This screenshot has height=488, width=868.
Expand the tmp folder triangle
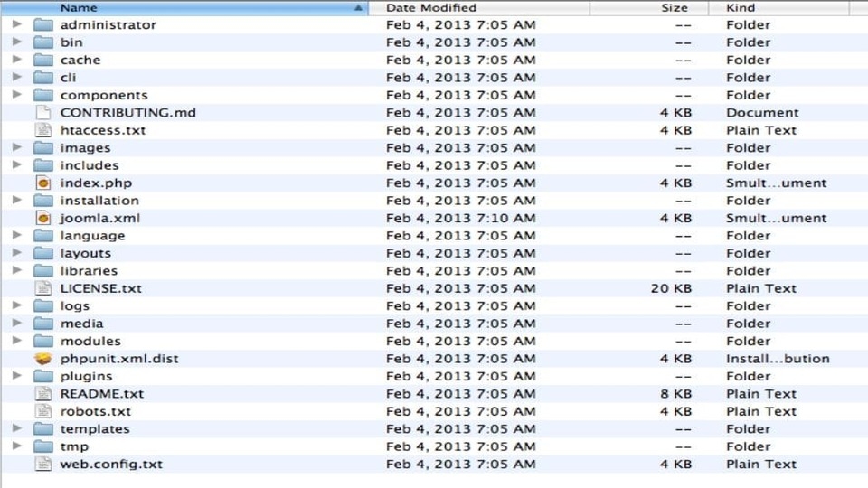tap(17, 446)
